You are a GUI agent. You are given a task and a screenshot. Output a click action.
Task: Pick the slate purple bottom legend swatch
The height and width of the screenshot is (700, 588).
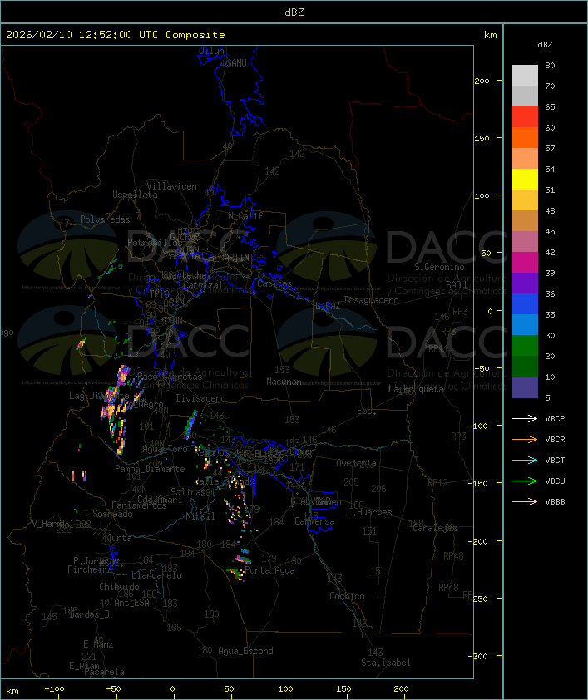pos(525,387)
